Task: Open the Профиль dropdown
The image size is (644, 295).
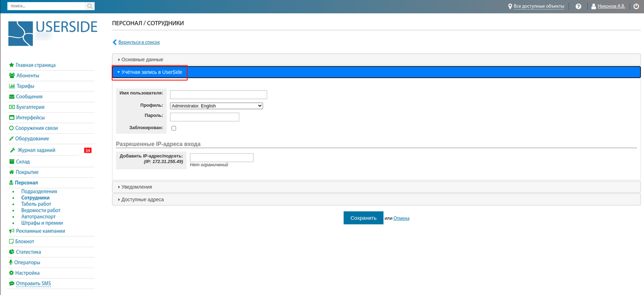Action: pyautogui.click(x=216, y=106)
